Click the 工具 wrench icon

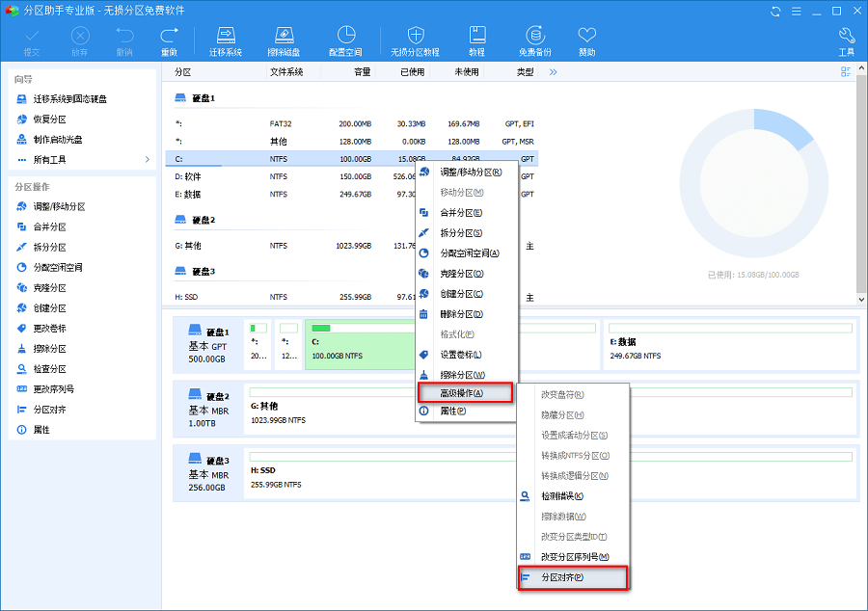(x=846, y=40)
